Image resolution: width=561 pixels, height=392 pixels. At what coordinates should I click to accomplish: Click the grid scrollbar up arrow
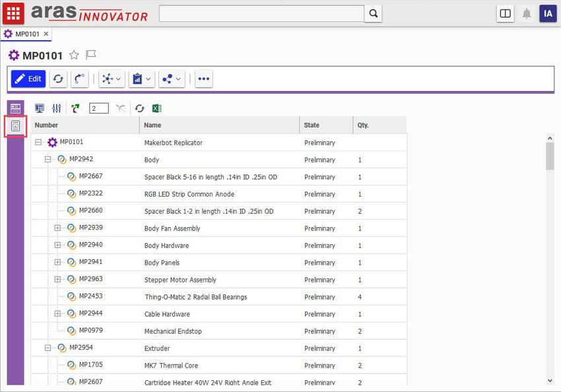point(550,138)
